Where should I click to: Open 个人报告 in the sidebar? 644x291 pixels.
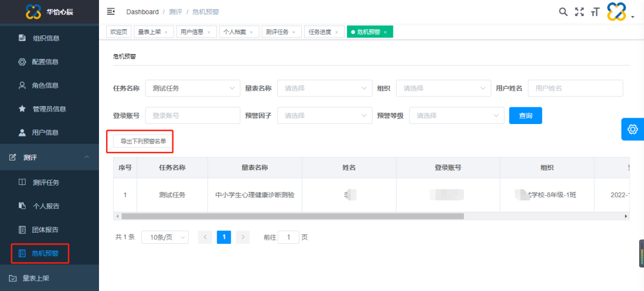pos(49,206)
